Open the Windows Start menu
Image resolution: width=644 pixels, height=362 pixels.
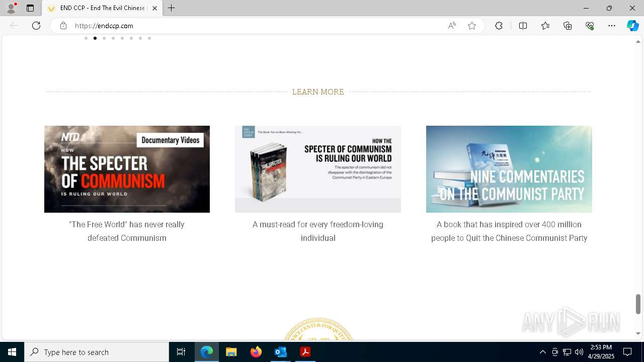[12, 352]
